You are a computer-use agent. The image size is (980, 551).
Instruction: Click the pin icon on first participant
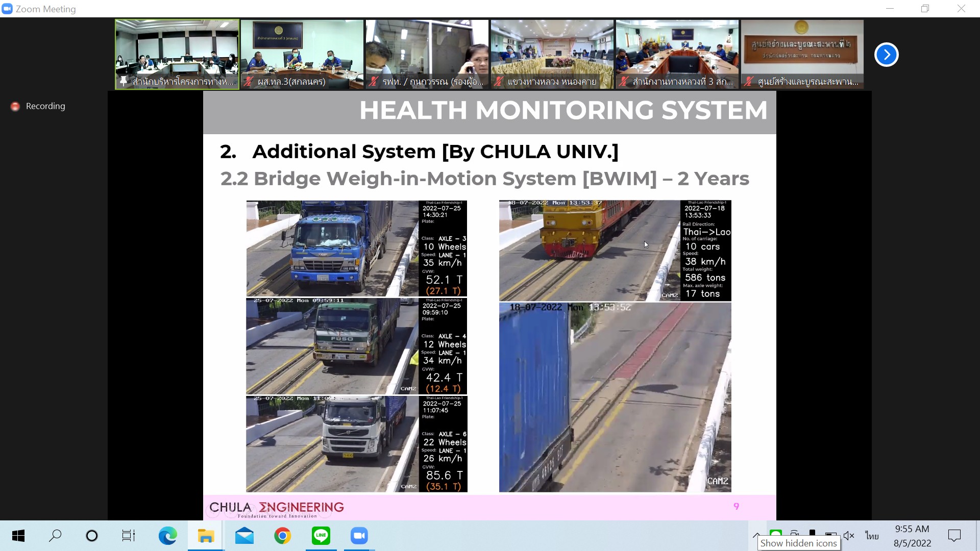(123, 82)
